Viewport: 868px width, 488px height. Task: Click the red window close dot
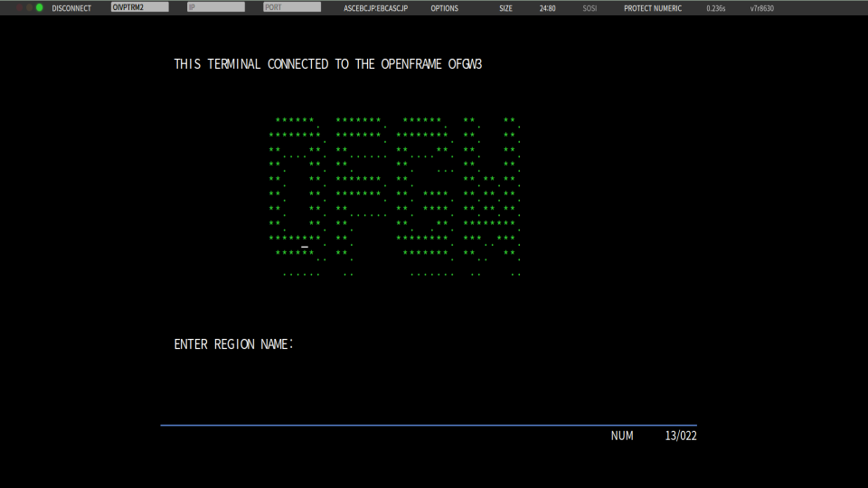pos(17,8)
